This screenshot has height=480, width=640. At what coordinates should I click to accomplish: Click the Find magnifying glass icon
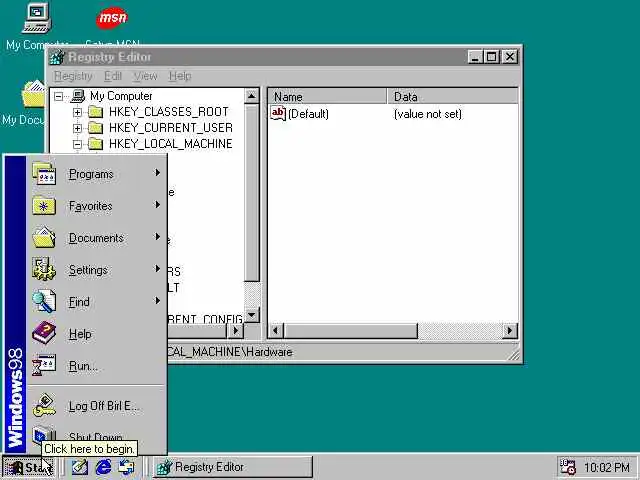pos(44,302)
